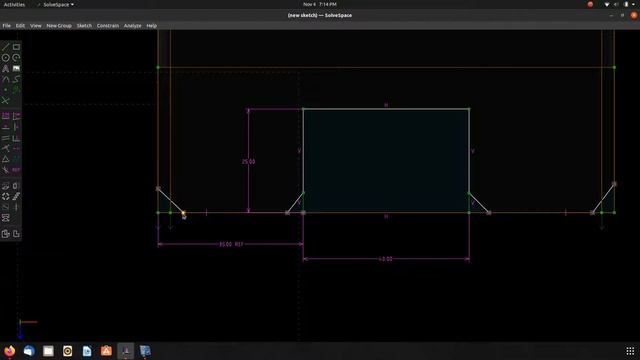
Task: Apply the Point On Line constraint
Action: tap(5, 148)
